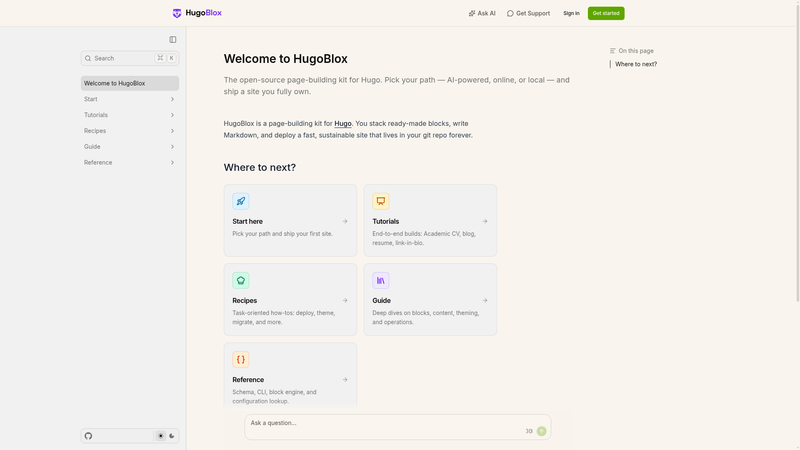
Task: Click the Tutorials presentation icon
Action: coord(381,201)
